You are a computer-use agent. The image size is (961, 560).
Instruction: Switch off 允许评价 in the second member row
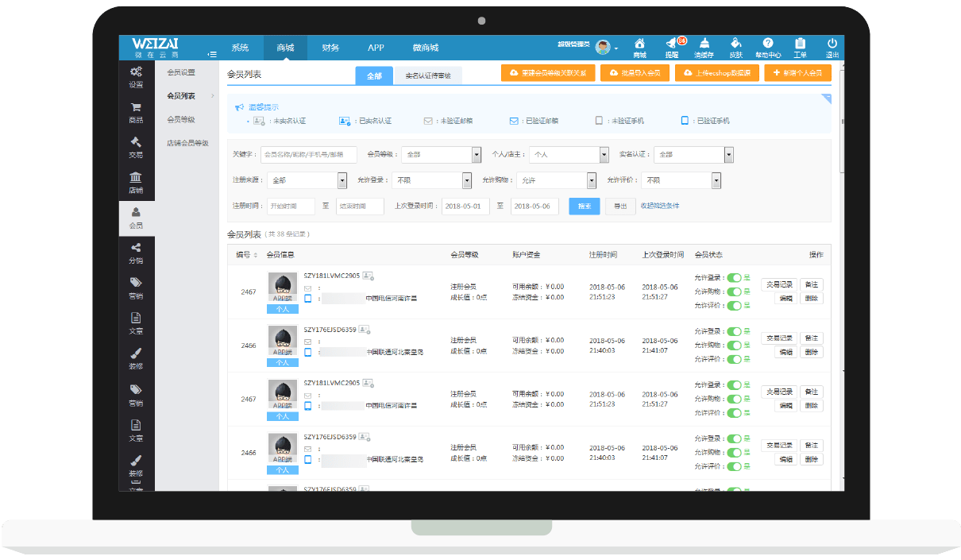734,359
